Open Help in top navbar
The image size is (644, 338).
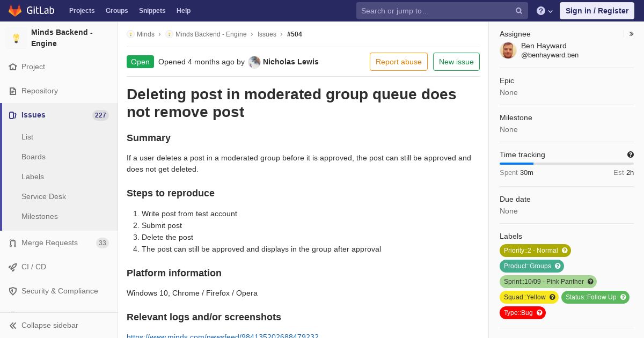[184, 11]
